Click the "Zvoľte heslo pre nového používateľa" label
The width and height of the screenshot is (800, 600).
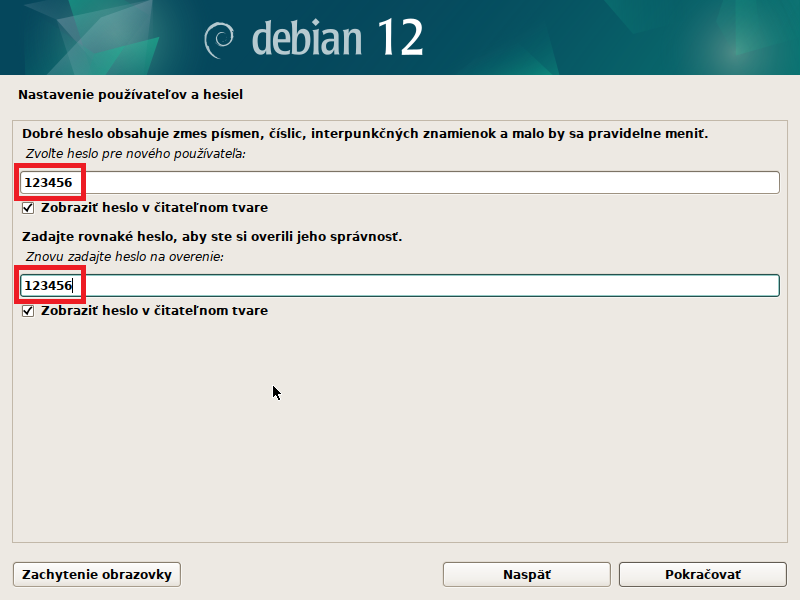[x=135, y=155]
